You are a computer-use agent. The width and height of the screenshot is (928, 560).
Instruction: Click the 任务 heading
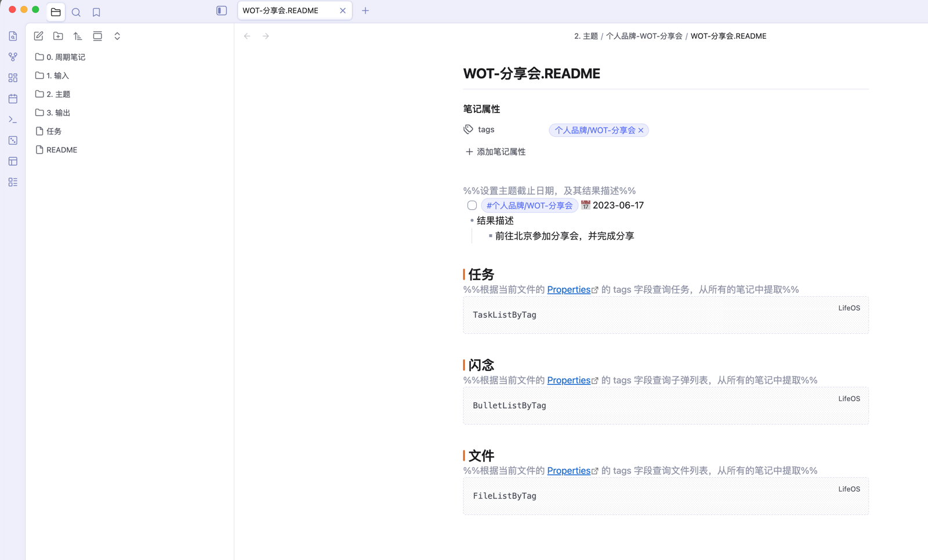coord(481,274)
